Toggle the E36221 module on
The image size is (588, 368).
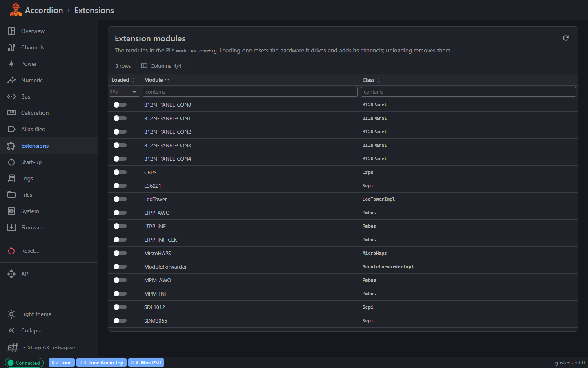point(120,186)
